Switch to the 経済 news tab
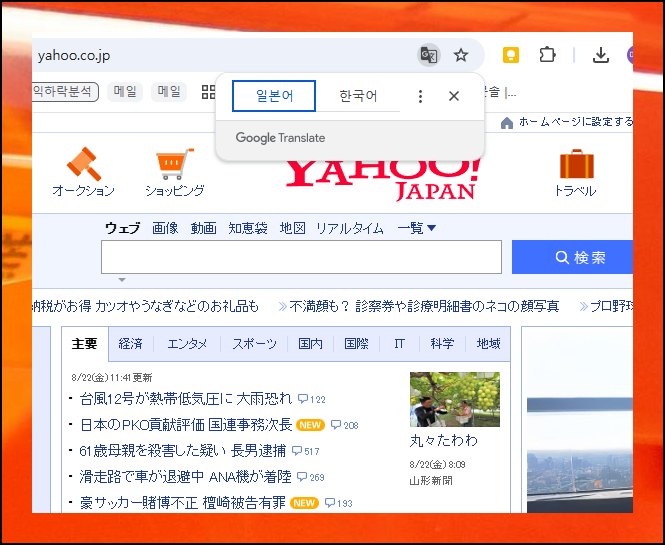This screenshot has width=665, height=545. coord(130,344)
